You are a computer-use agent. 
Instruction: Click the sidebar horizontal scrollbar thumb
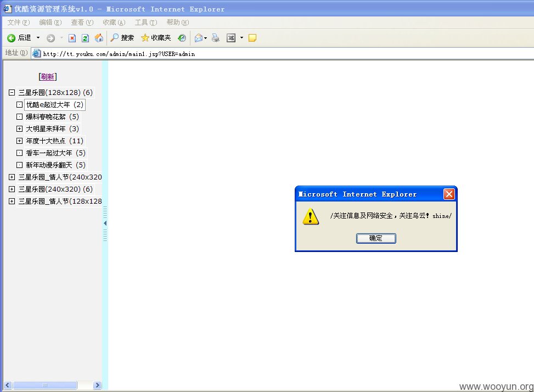tap(44, 385)
